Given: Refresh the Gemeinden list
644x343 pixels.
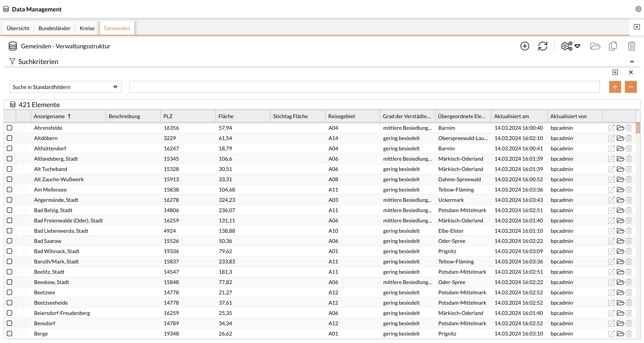Looking at the screenshot, I should (x=542, y=46).
